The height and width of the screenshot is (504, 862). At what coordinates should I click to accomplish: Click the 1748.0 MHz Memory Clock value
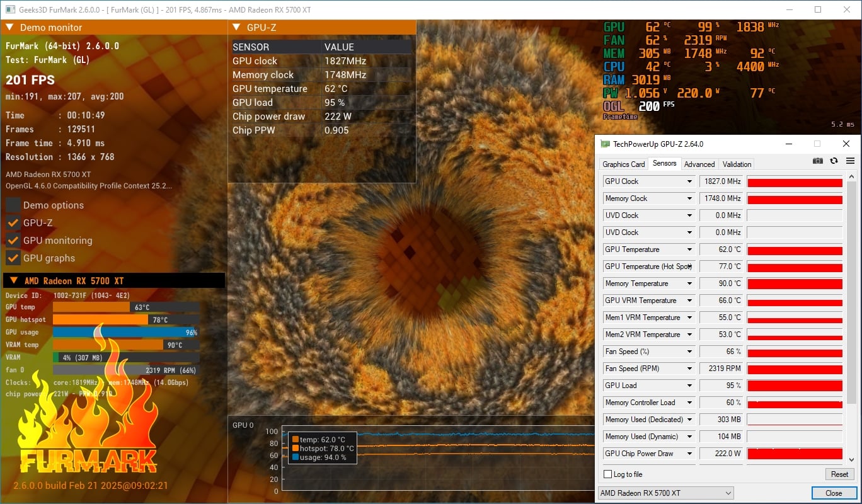(x=721, y=198)
